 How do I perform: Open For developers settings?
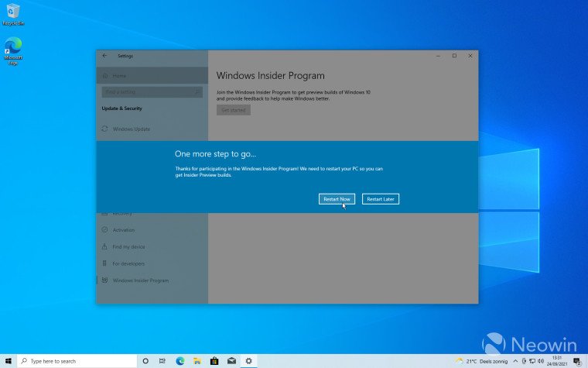(x=152, y=263)
